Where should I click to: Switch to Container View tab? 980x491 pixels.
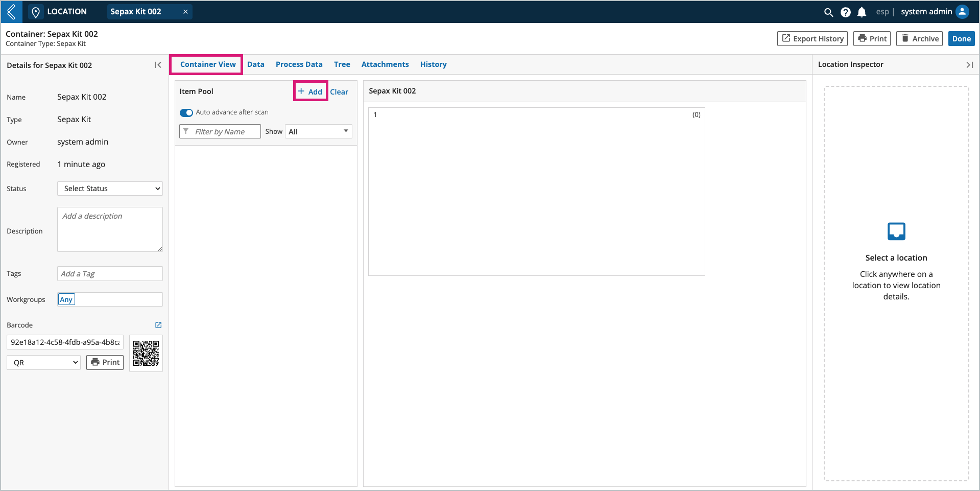pos(208,64)
